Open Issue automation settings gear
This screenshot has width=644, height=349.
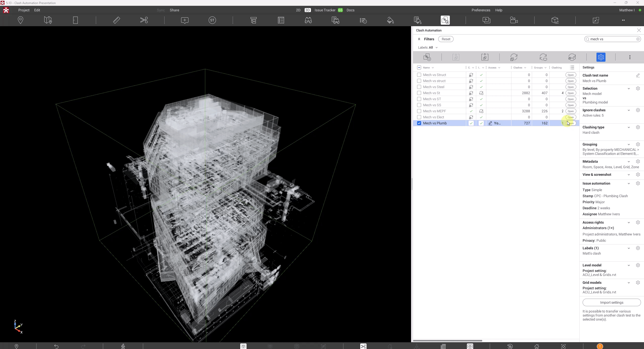pyautogui.click(x=638, y=183)
